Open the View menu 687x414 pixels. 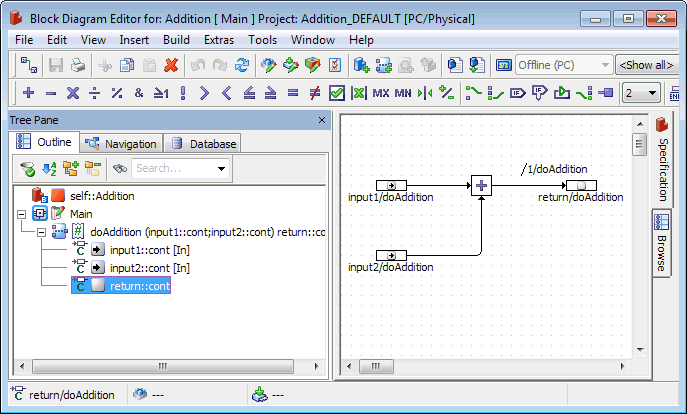click(x=93, y=40)
